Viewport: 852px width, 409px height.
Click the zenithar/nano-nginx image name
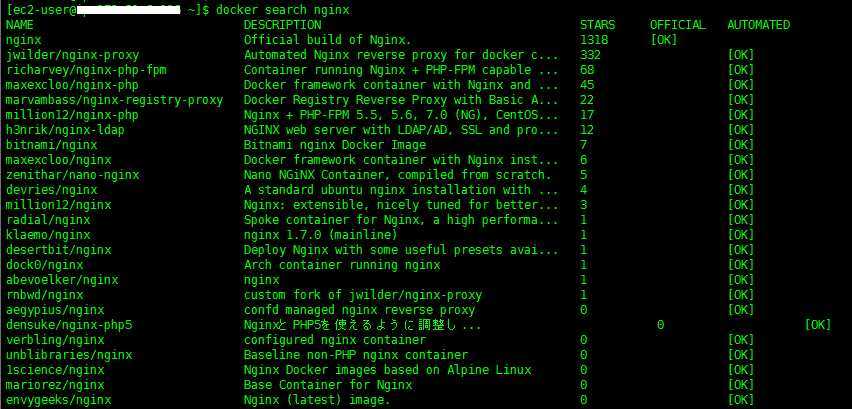coord(73,175)
